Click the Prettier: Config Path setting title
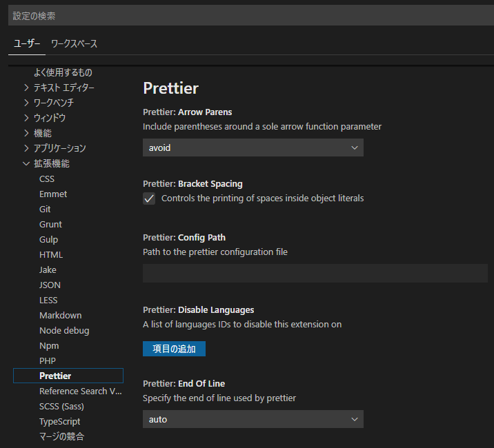 click(184, 237)
